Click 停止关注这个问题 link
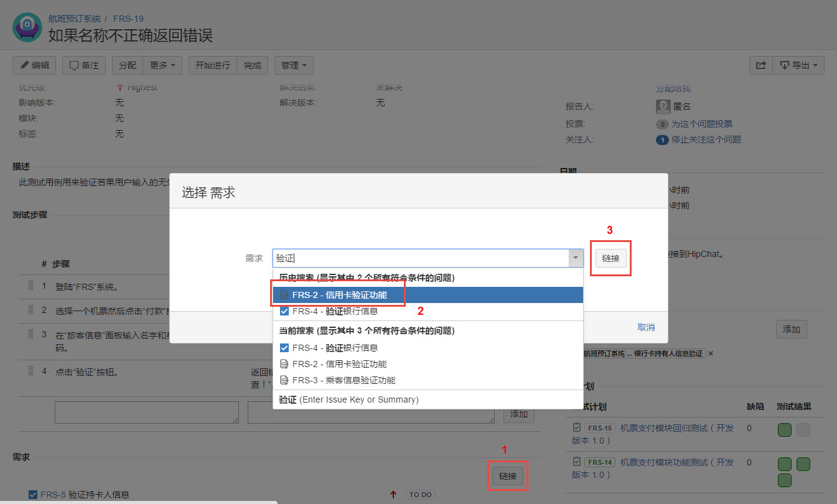Viewport: 837px width, 504px height. click(x=706, y=140)
